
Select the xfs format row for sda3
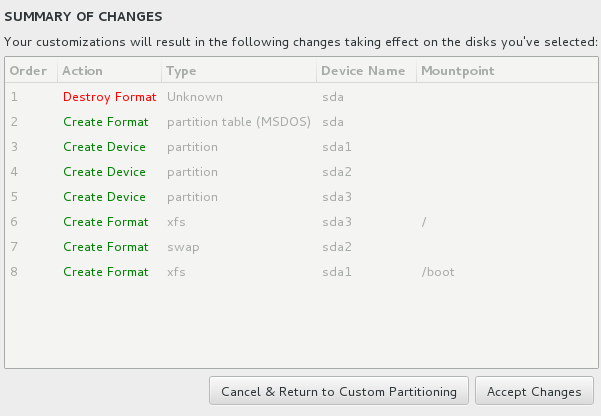tap(301, 222)
